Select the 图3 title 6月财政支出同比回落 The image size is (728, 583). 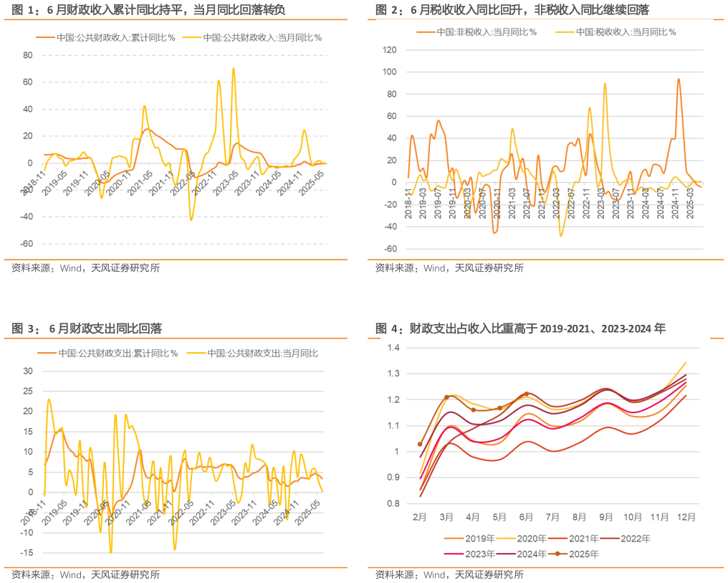coord(87,328)
